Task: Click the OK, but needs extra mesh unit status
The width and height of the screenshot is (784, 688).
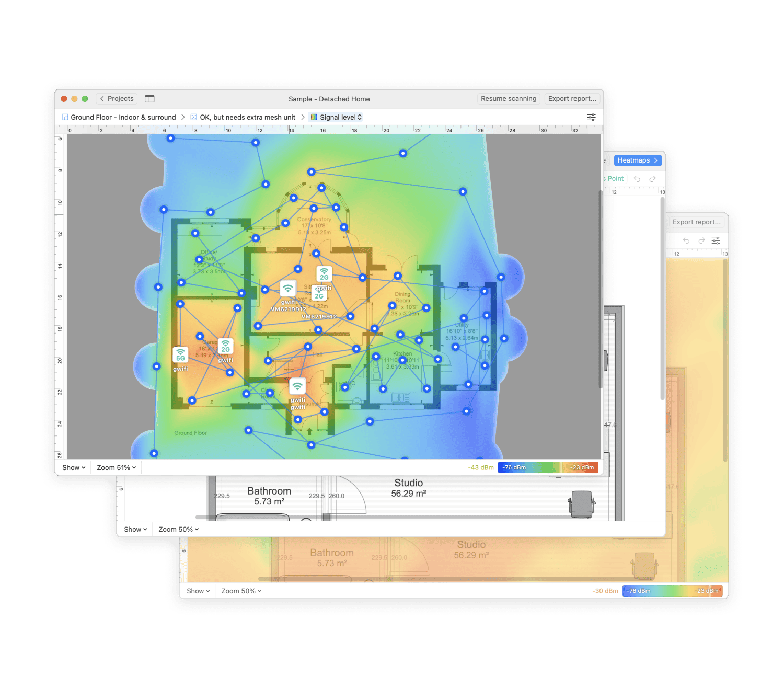Action: pos(248,117)
